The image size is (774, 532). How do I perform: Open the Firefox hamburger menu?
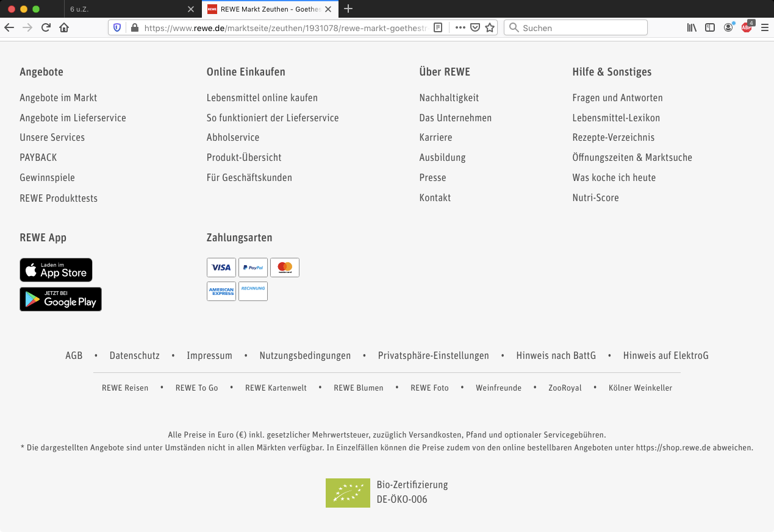[765, 27]
